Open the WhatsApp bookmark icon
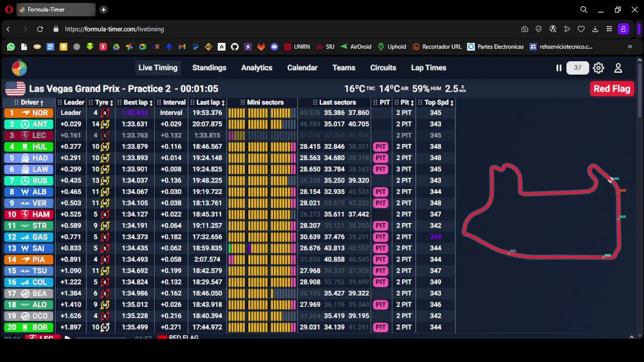Image resolution: width=644 pixels, height=362 pixels. click(11, 47)
